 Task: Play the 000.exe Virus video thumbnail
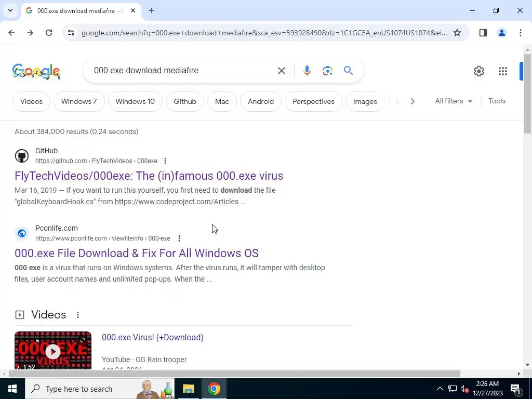53,350
